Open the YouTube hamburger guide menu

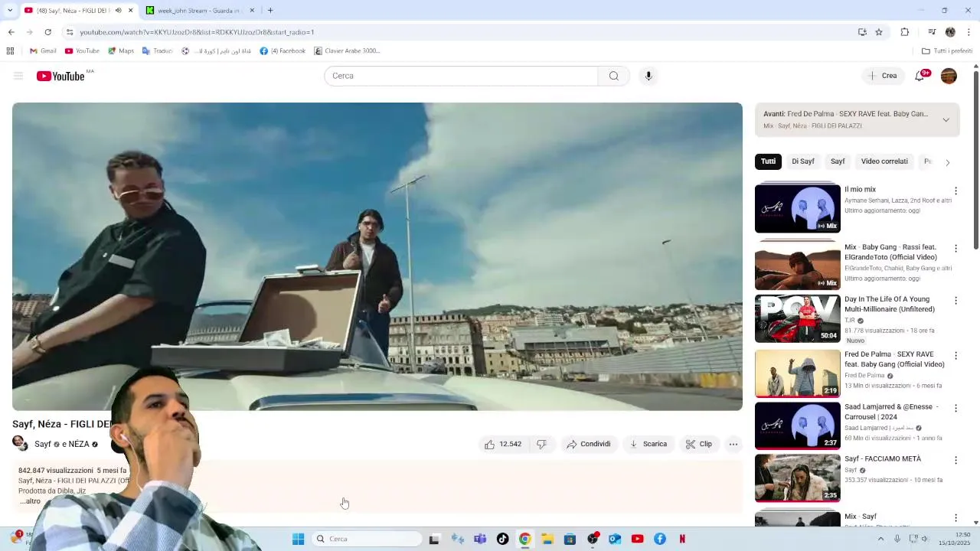pos(18,76)
